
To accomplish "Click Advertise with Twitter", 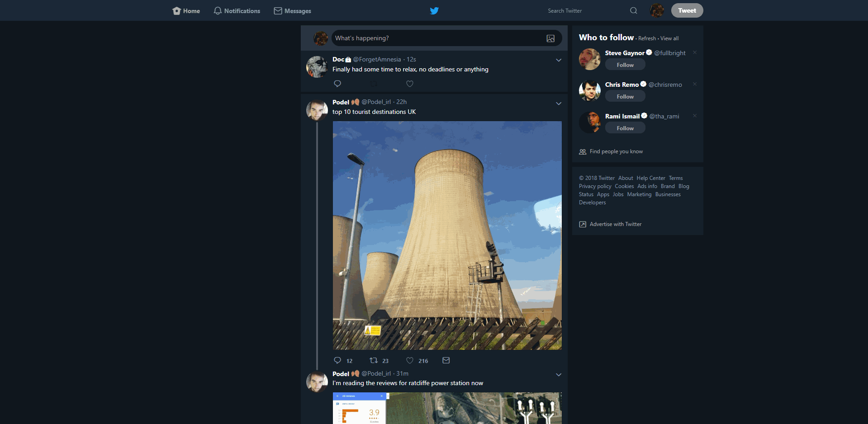I will click(616, 224).
